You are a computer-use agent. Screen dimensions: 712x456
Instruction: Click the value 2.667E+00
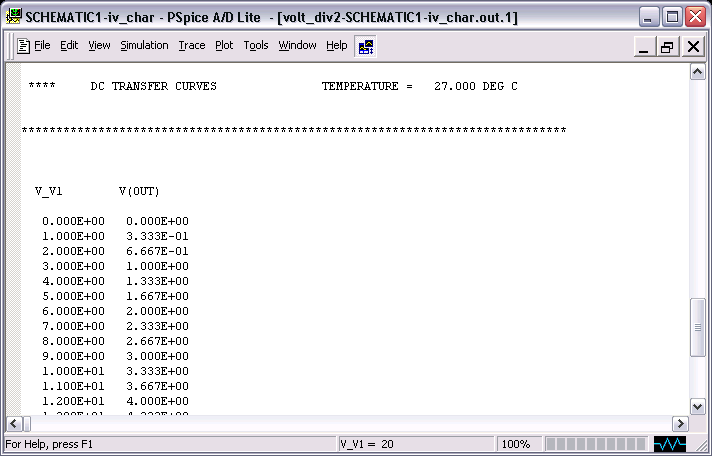click(157, 341)
